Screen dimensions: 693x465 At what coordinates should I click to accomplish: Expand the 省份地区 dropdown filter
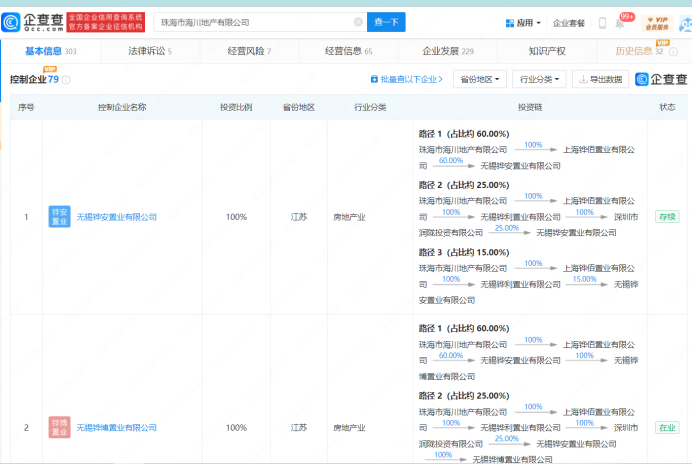pos(479,79)
